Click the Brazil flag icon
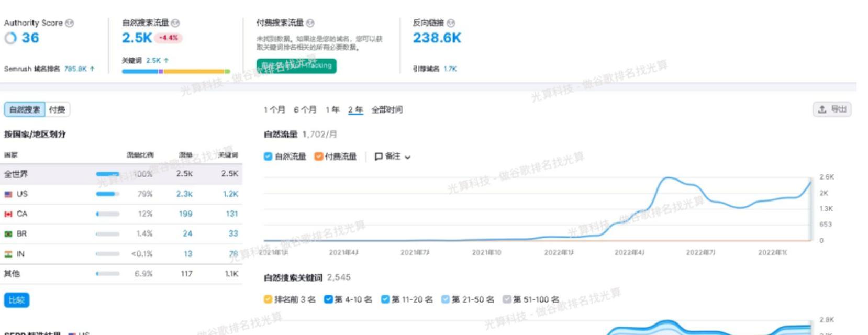Image resolution: width=868 pixels, height=335 pixels. click(x=8, y=234)
